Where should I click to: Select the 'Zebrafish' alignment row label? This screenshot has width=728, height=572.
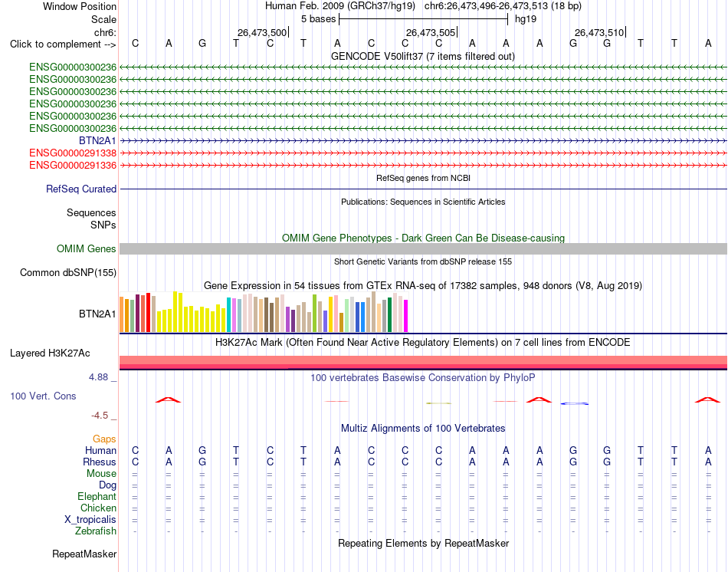tap(96, 531)
